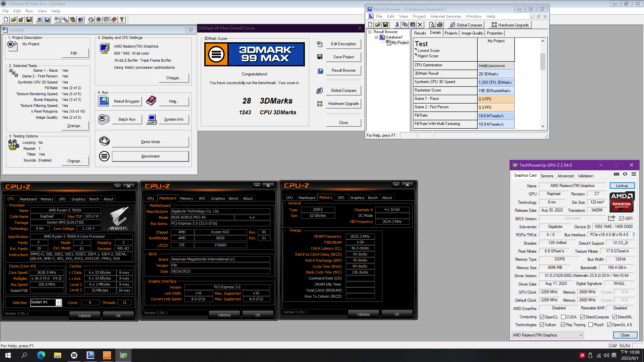Click the yellow question mark icon in 3DMark toolbar
Screen dimensions: 644x362
[x=122, y=20]
